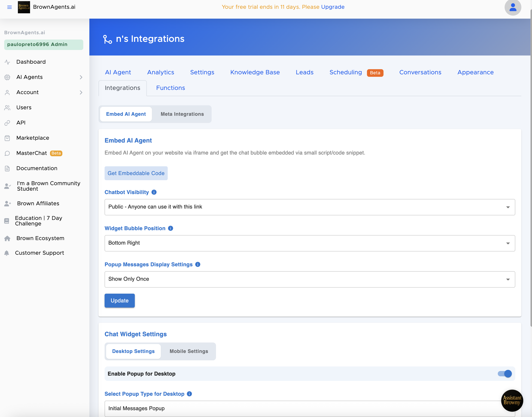Click the hamburger menu icon

10,7
